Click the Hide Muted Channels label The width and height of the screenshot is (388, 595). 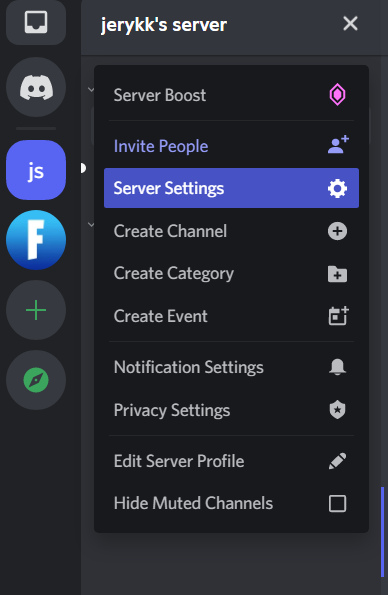tap(193, 503)
